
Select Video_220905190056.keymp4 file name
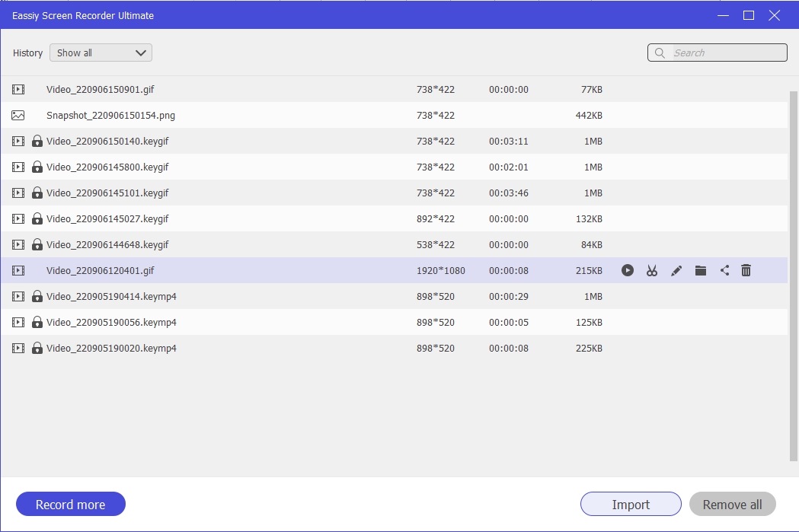tap(112, 323)
